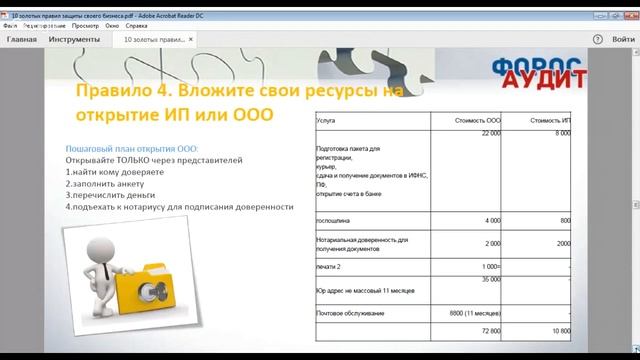Click '3.перечислить деньги' line
This screenshot has width=640, height=360.
tap(110, 195)
